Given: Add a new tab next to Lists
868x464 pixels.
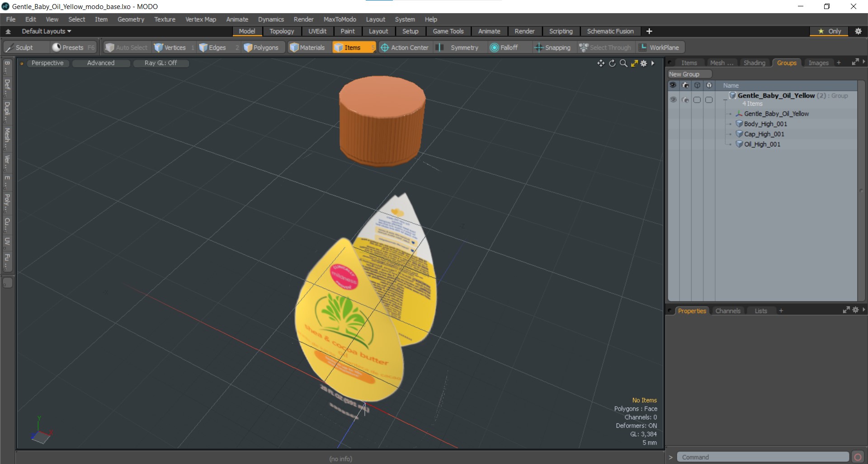Looking at the screenshot, I should tap(781, 311).
